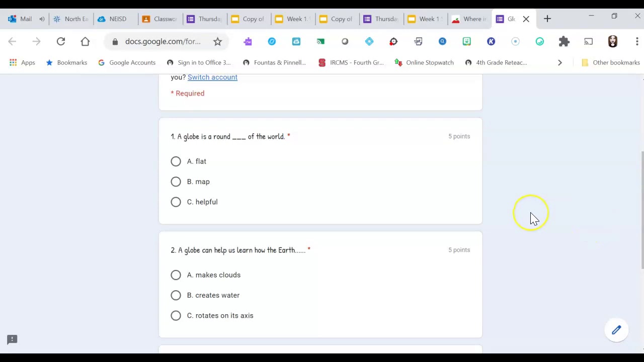The height and width of the screenshot is (362, 644).
Task: Click the purple extension icon after address bar
Action: tap(248, 42)
